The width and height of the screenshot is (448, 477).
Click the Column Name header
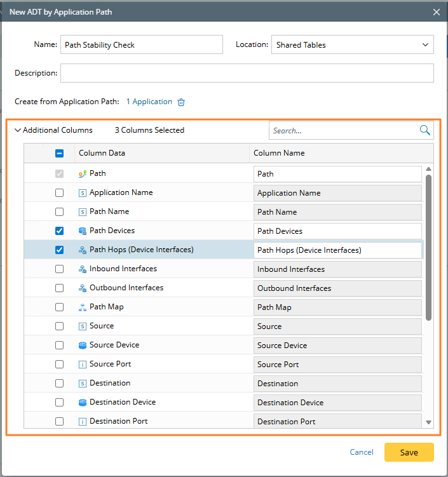(x=279, y=153)
